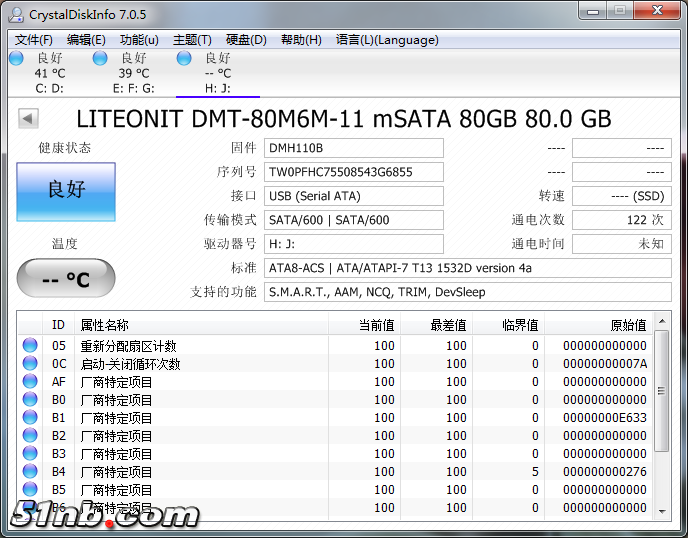The width and height of the screenshot is (688, 538).
Task: Click the status orb for disk C: D:
Action: click(x=16, y=58)
